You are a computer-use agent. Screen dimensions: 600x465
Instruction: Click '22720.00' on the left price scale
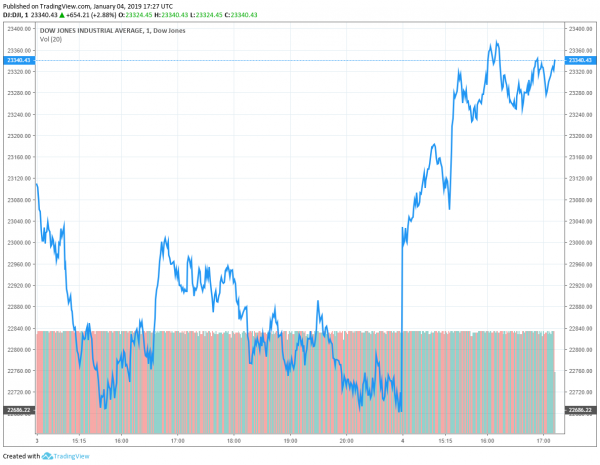19,392
